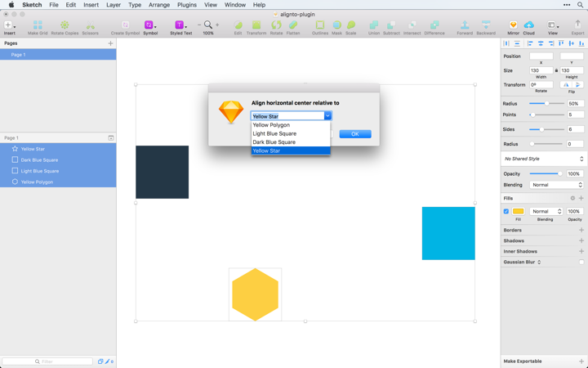The height and width of the screenshot is (368, 588).
Task: Select the Yellow Star layer
Action: [58, 149]
